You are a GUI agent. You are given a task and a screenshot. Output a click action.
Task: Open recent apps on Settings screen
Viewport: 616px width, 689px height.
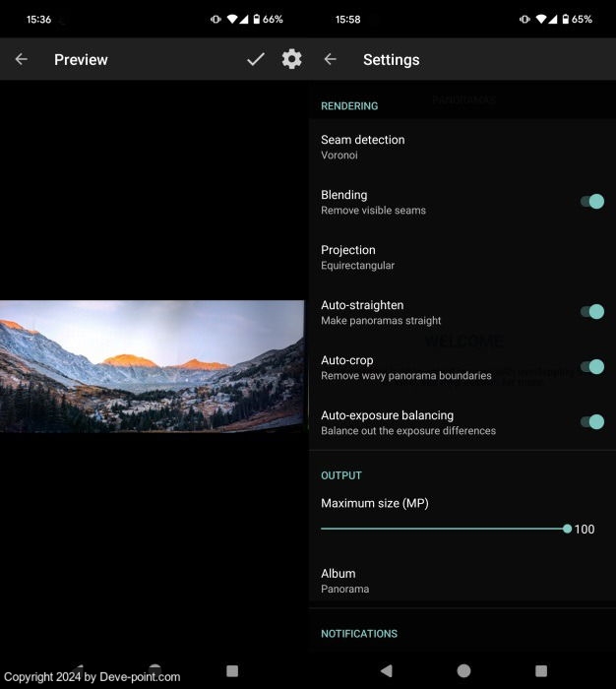point(541,670)
